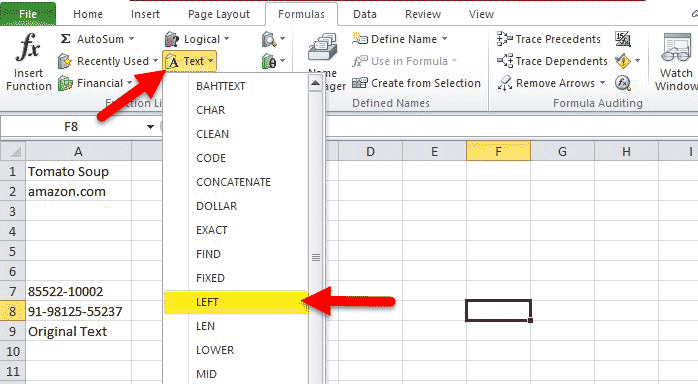Expand Lookup & Reference dropdown arrow

click(x=282, y=39)
